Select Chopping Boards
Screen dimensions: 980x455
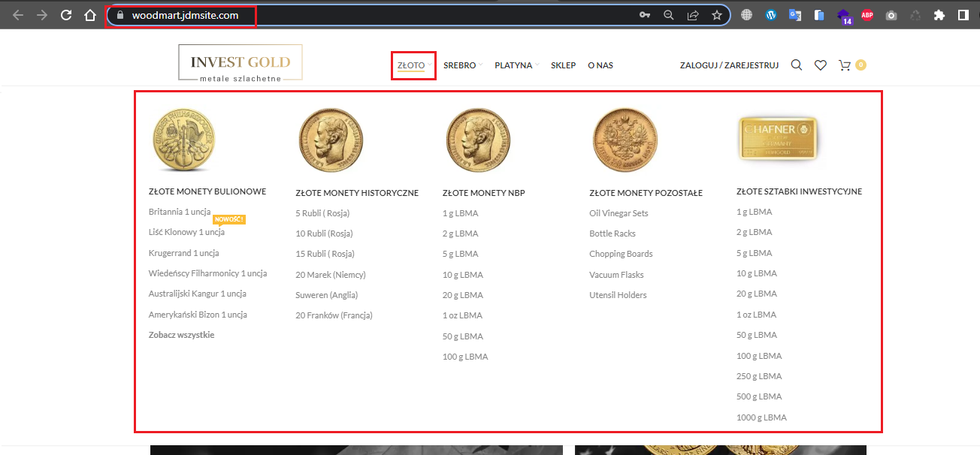pyautogui.click(x=621, y=254)
